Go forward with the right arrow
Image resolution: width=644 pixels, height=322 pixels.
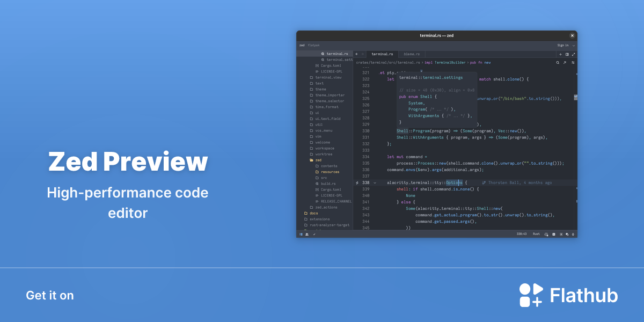pyautogui.click(x=363, y=54)
